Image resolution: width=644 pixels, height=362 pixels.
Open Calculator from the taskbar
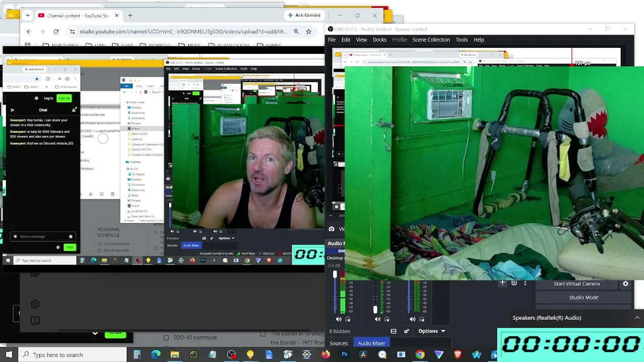pyautogui.click(x=137, y=355)
